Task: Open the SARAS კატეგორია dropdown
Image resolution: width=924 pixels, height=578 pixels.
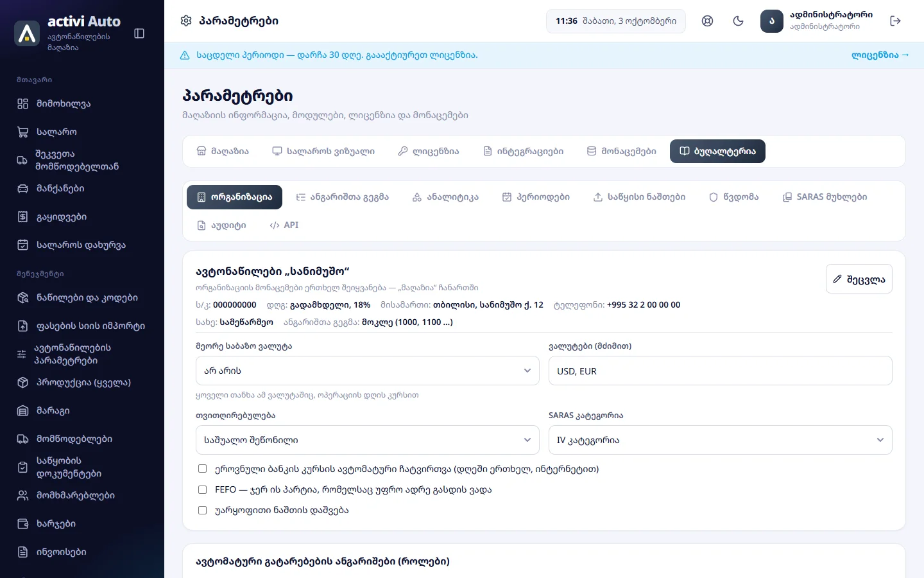Action: (x=721, y=440)
